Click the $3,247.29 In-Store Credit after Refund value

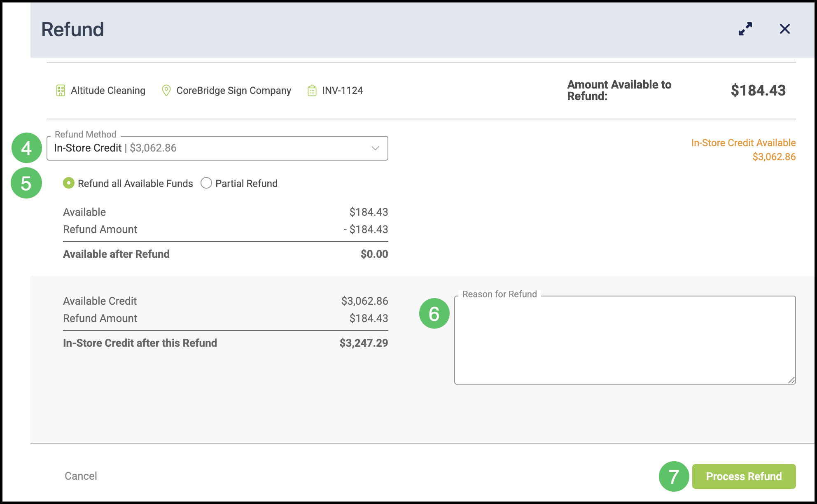(x=364, y=343)
